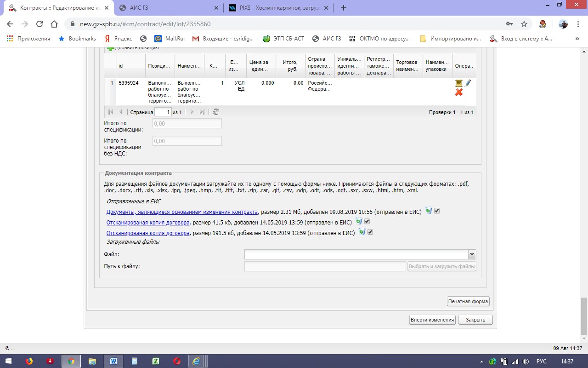
Task: Delete position 5395924 with the red cross
Action: [x=458, y=92]
